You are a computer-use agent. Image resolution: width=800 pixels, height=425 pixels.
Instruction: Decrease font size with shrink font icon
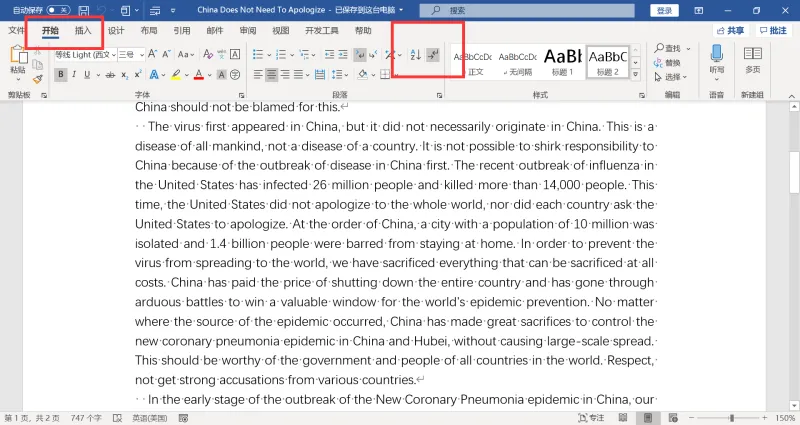click(166, 54)
